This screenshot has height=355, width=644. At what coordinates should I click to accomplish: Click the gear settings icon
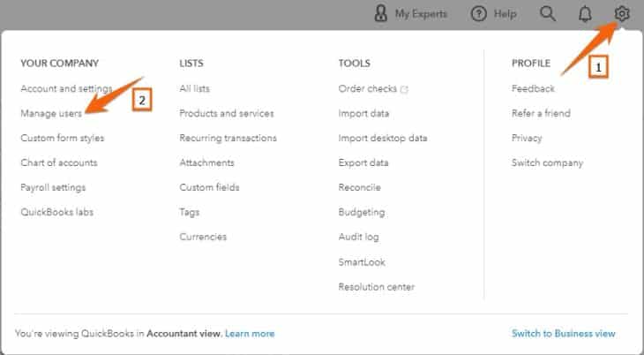pos(622,14)
